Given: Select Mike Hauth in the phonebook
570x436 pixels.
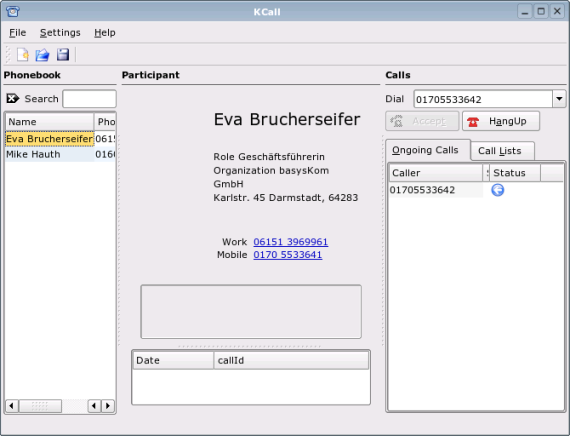Looking at the screenshot, I should [49, 154].
